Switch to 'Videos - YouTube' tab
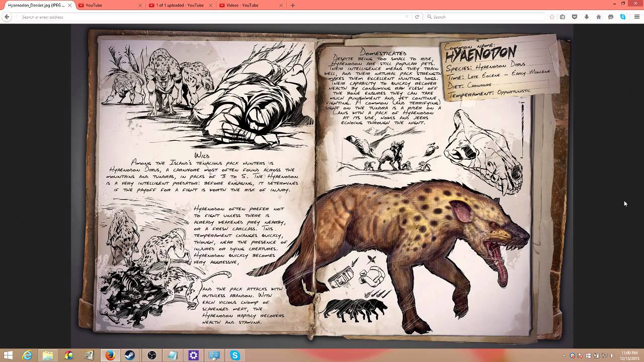 251,5
